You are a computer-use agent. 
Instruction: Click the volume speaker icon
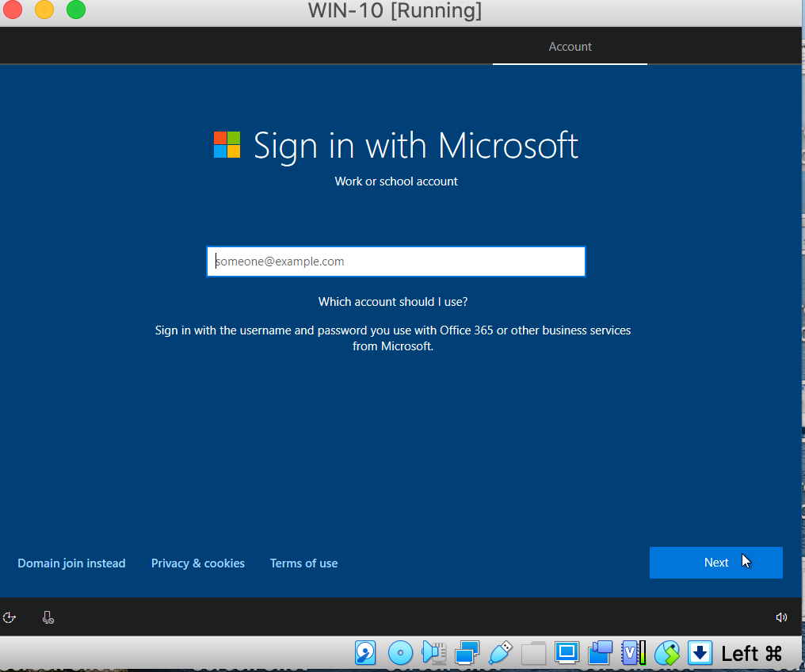pyautogui.click(x=781, y=617)
